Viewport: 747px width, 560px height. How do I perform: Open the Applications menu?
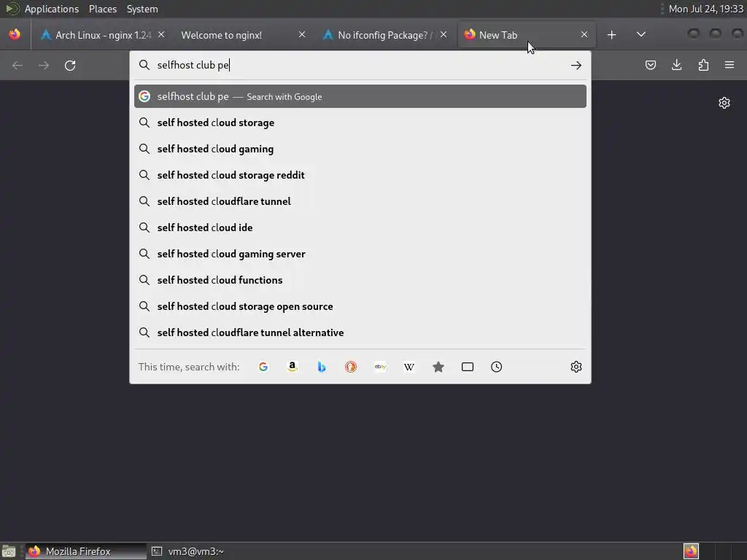tap(52, 9)
